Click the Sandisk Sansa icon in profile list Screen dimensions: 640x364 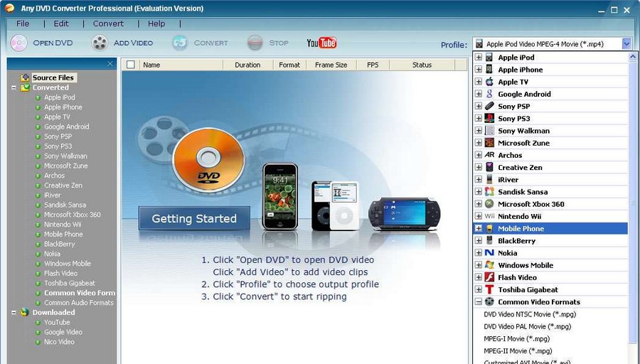click(x=489, y=192)
